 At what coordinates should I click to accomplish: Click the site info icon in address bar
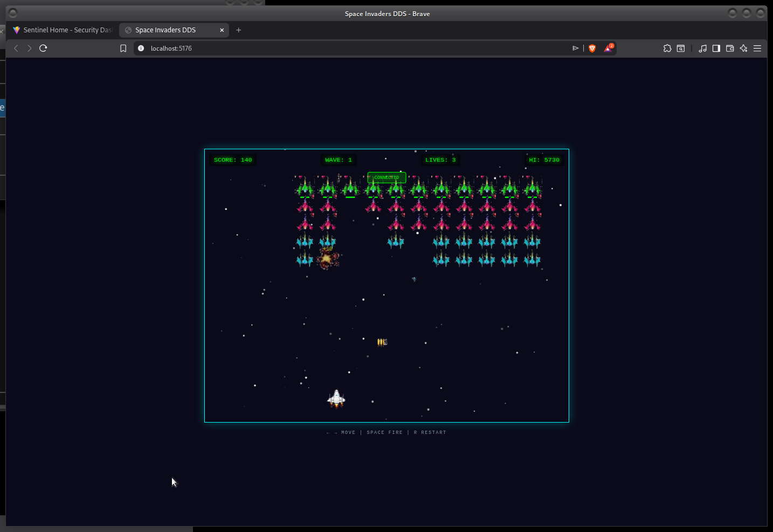tap(141, 48)
